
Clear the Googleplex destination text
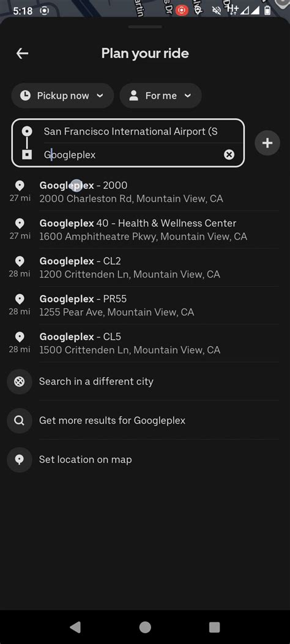click(x=229, y=155)
